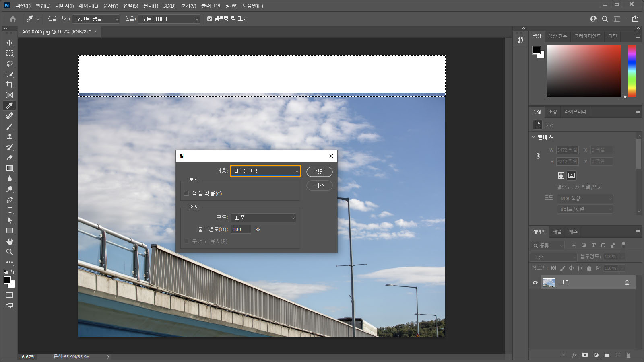This screenshot has width=644, height=362.
Task: Select the Dodge tool
Action: (x=10, y=189)
